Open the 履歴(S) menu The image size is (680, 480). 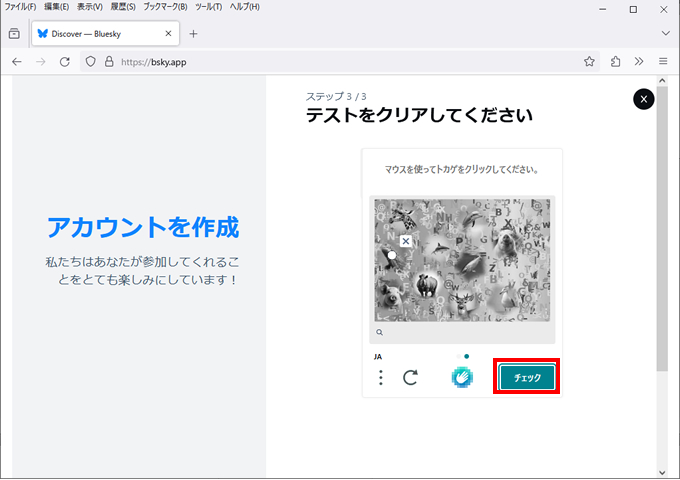123,7
